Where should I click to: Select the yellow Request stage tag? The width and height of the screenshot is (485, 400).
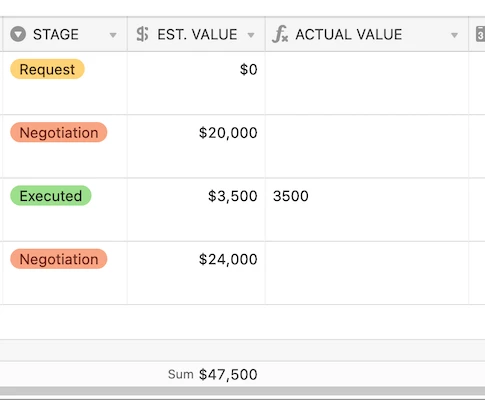click(47, 69)
